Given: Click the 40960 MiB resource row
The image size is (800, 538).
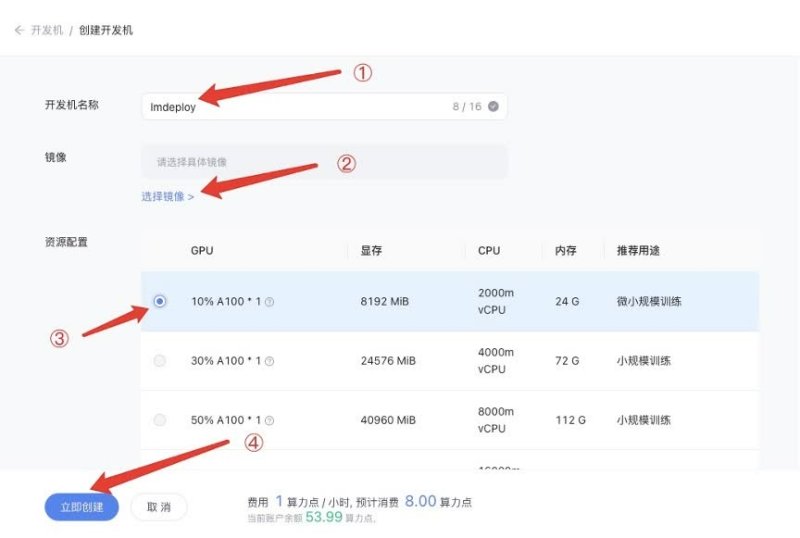Looking at the screenshot, I should pyautogui.click(x=449, y=420).
